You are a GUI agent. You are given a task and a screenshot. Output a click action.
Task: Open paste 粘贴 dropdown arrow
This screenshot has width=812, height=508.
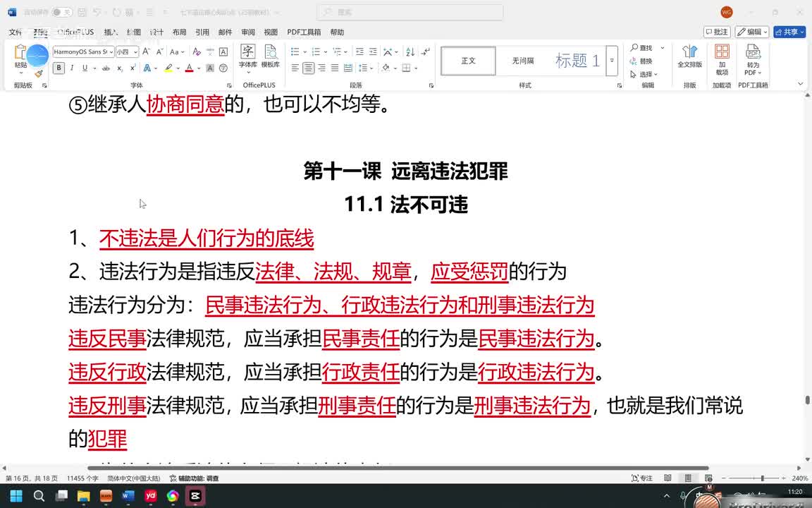pos(20,73)
